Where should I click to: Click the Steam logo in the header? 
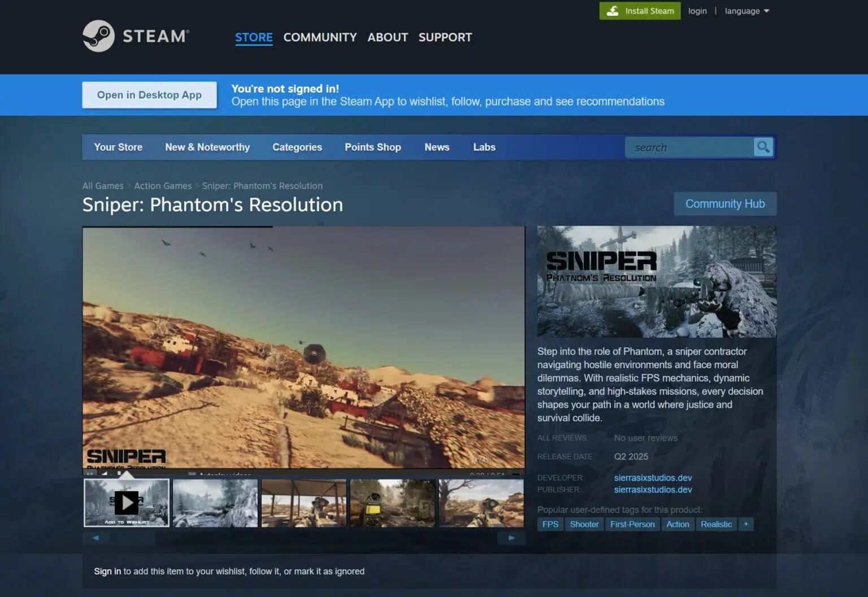(136, 36)
